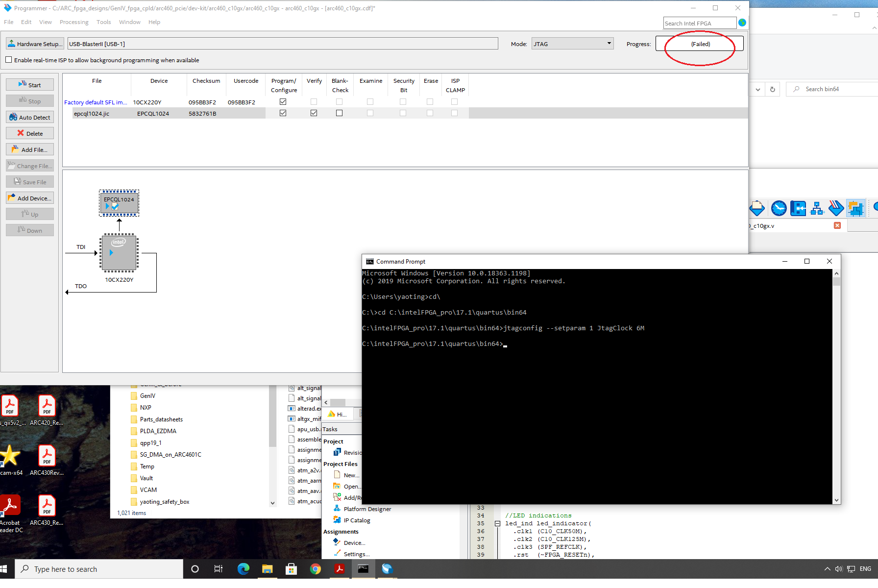This screenshot has height=588, width=878.
Task: Enable Blank-Check for epcql1024.jic
Action: point(339,113)
